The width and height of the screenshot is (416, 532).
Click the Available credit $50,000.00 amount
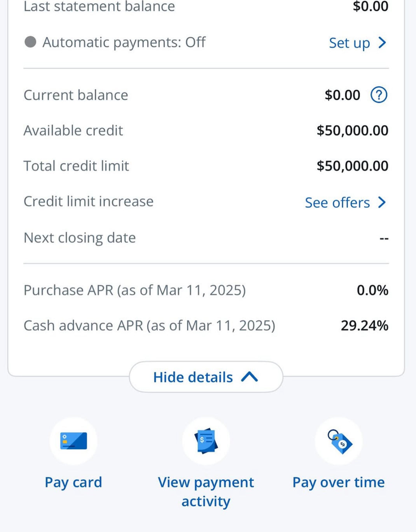tap(352, 130)
